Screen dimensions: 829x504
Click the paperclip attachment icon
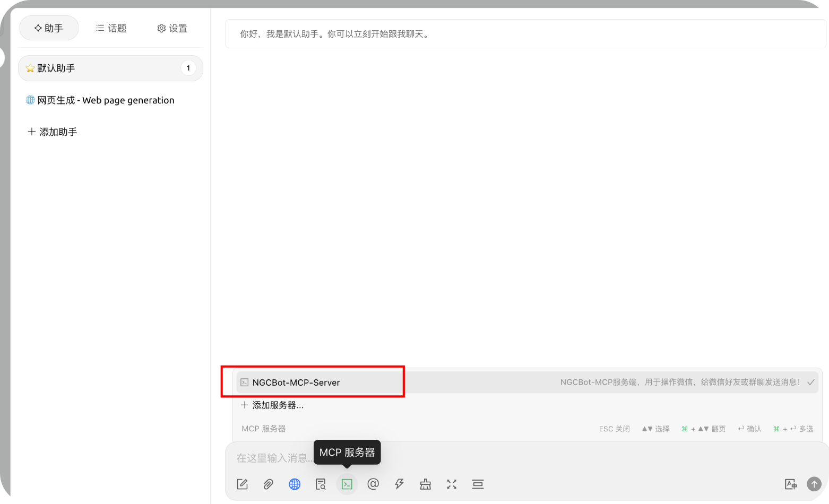[x=269, y=484]
